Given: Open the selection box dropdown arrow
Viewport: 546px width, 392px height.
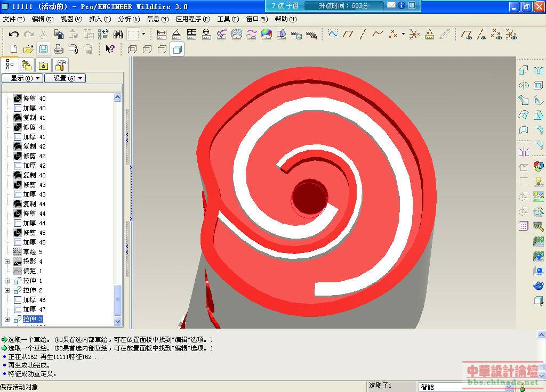Looking at the screenshot, I should tap(143, 34).
